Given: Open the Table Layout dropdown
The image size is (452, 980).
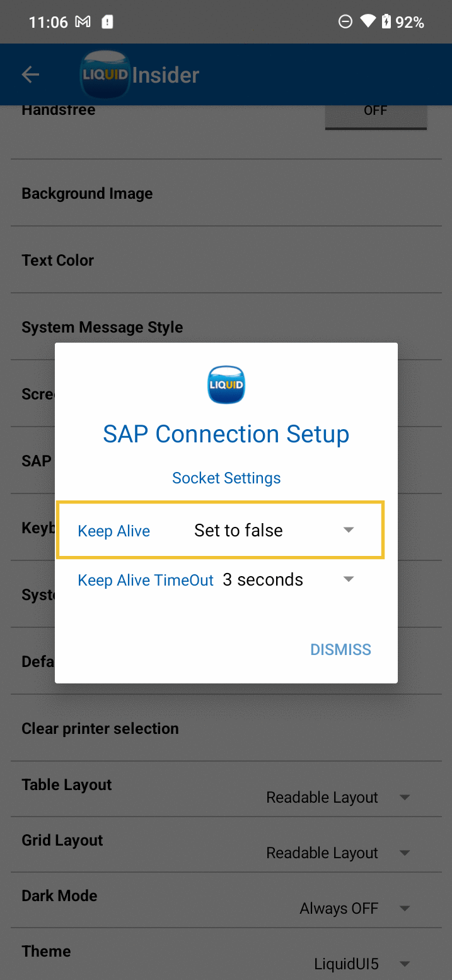Looking at the screenshot, I should [338, 798].
